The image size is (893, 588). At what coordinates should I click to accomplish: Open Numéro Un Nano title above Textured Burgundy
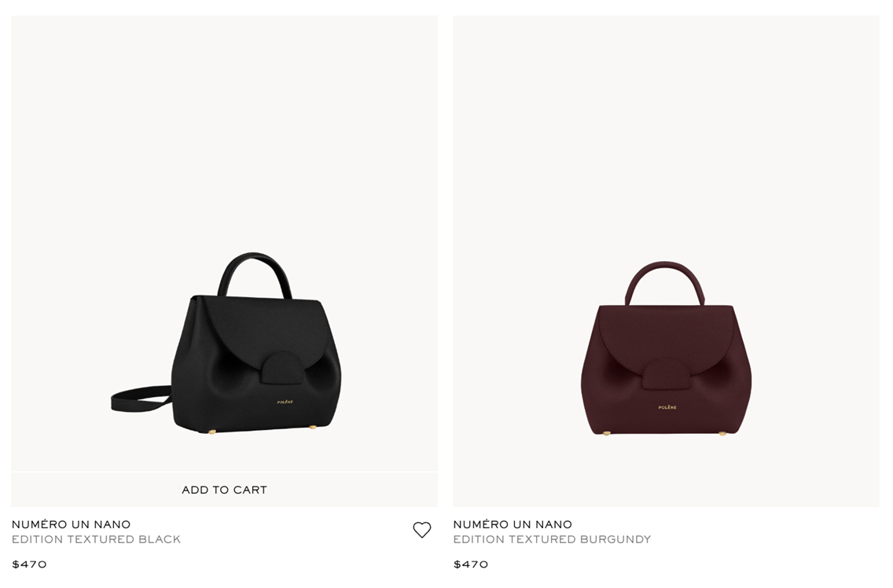[513, 524]
